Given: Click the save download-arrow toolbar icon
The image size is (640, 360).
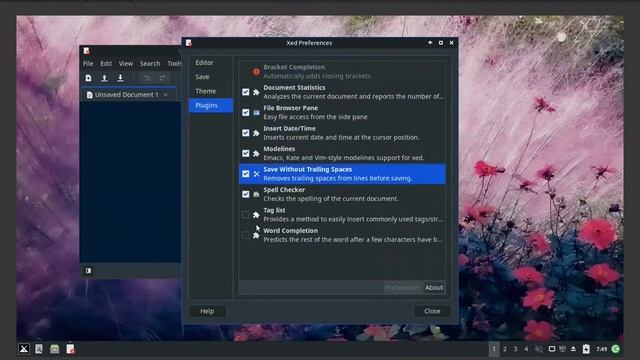Looking at the screenshot, I should point(120,78).
